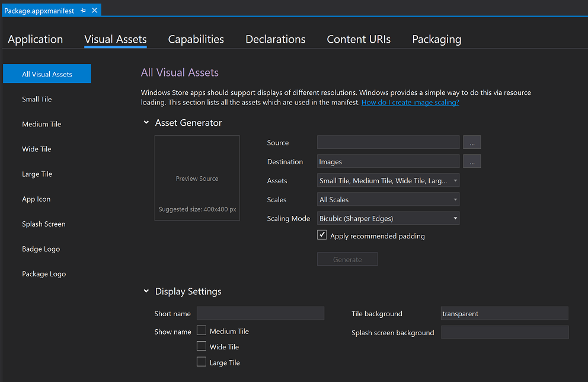
Task: Pin the Package.appxmanifest document tab
Action: (x=83, y=11)
